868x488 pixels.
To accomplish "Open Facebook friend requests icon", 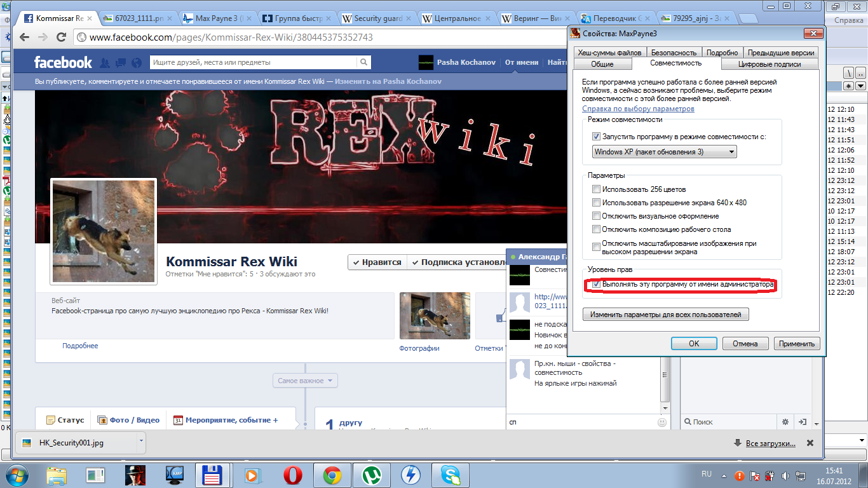I will click(x=105, y=62).
